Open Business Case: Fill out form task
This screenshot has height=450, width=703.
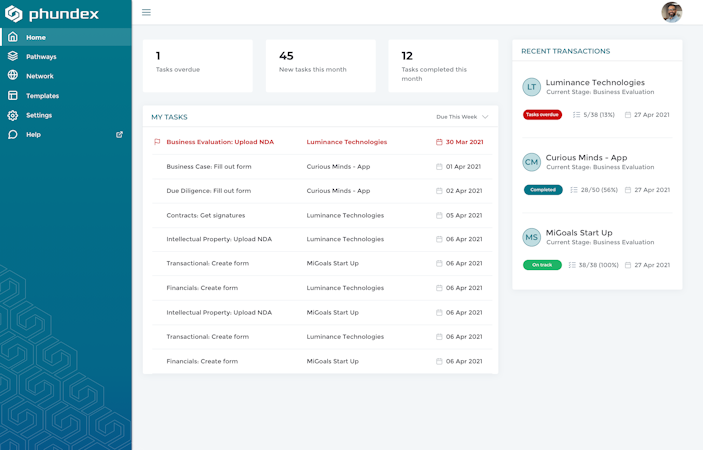click(209, 166)
